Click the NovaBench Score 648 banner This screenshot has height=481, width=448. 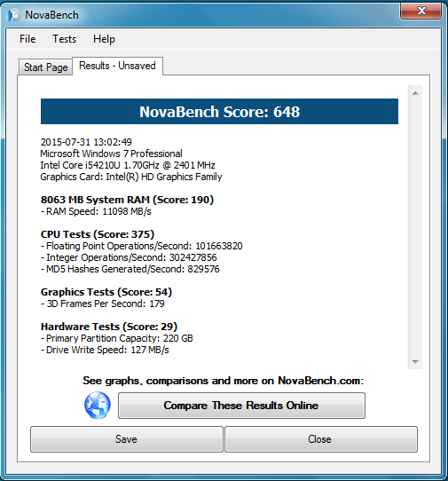click(x=219, y=111)
